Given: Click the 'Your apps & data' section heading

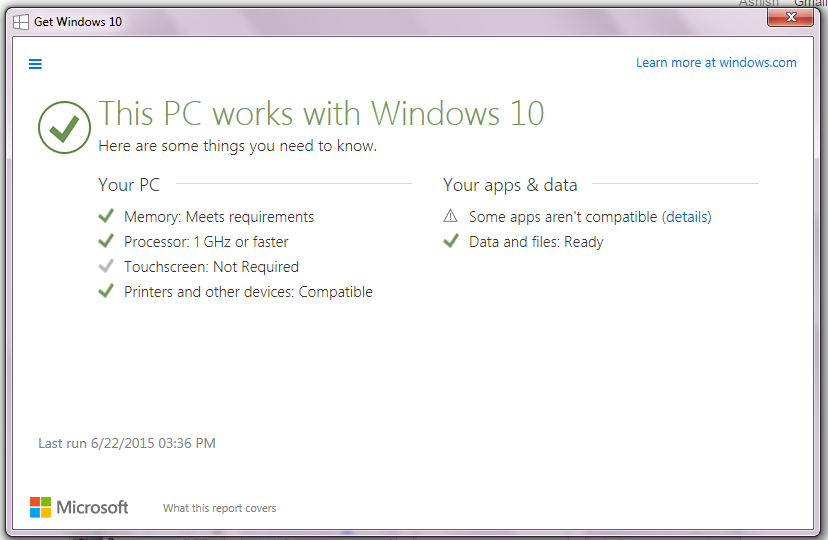Looking at the screenshot, I should click(510, 185).
